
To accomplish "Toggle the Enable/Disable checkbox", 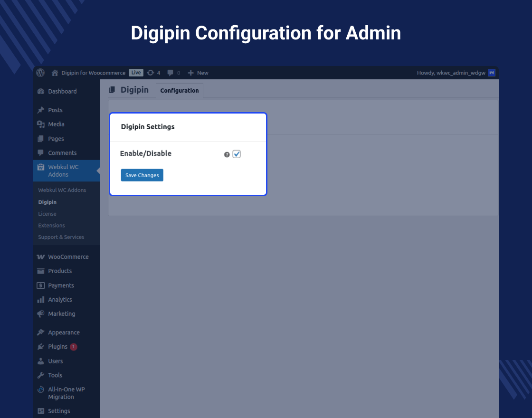I will (x=237, y=154).
